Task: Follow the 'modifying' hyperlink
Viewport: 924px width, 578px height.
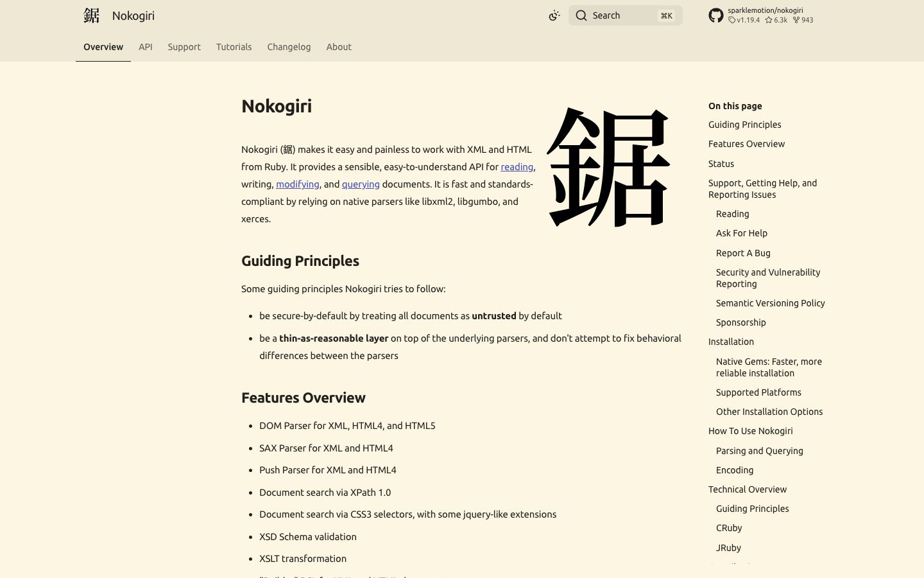Action: click(297, 184)
